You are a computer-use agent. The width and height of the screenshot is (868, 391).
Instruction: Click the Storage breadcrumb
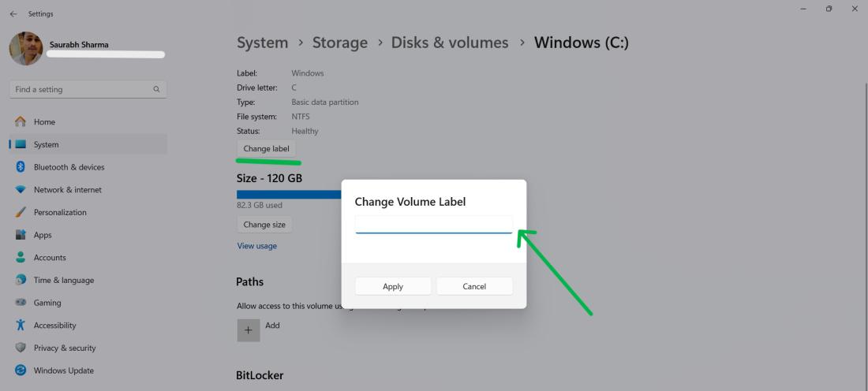pos(339,43)
